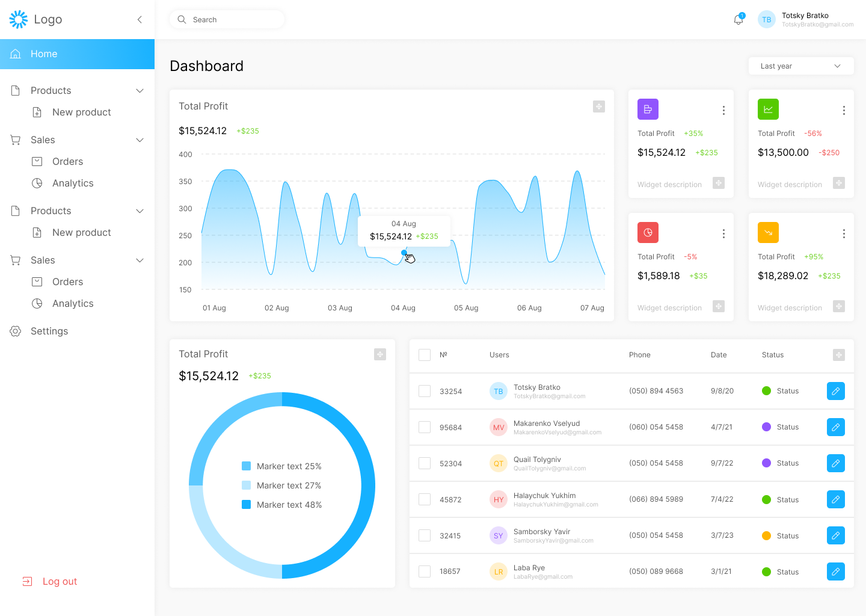Sort the table by the Users column header
Viewport: 866px width, 616px height.
click(x=499, y=355)
